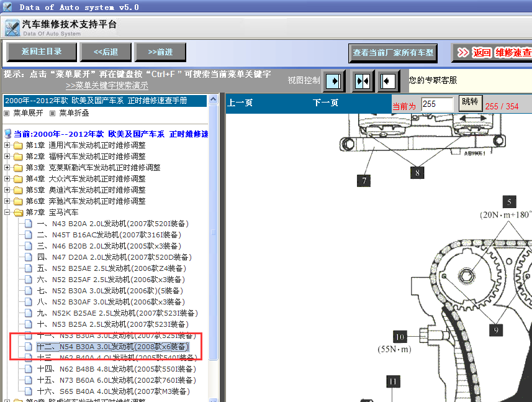Viewport: 532px width, 402px height.
Task: Click the tree panel scroll-up arrow
Action: 213,99
